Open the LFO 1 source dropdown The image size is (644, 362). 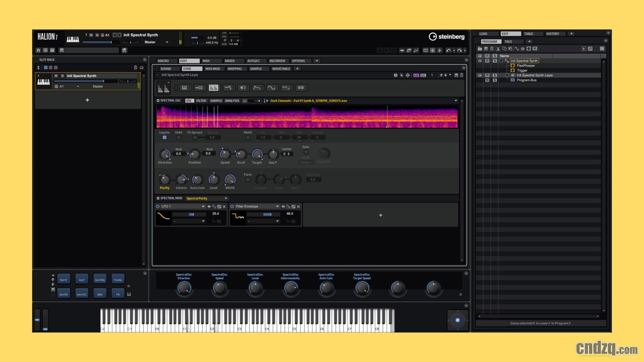(x=183, y=206)
